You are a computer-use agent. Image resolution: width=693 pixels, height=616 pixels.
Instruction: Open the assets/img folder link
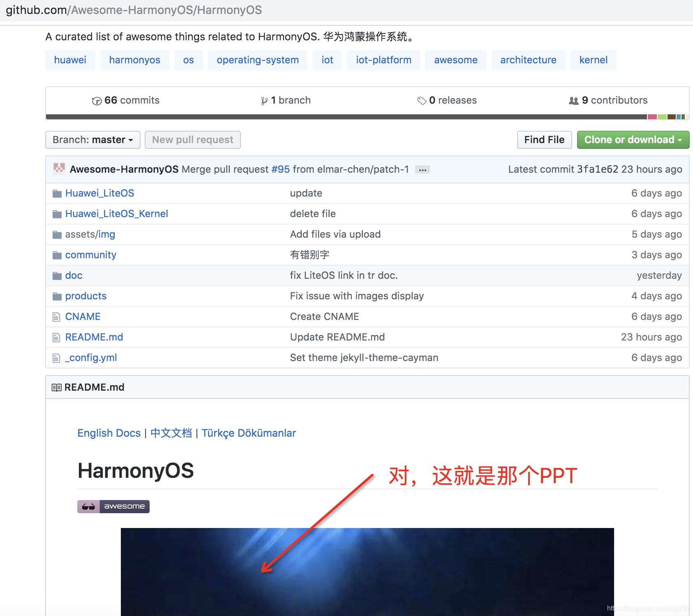(90, 234)
